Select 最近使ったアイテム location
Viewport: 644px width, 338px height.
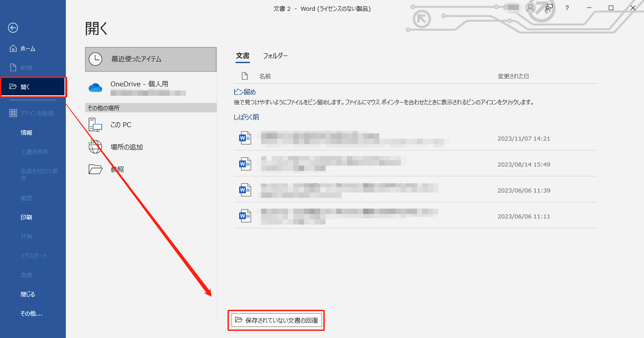(x=150, y=59)
